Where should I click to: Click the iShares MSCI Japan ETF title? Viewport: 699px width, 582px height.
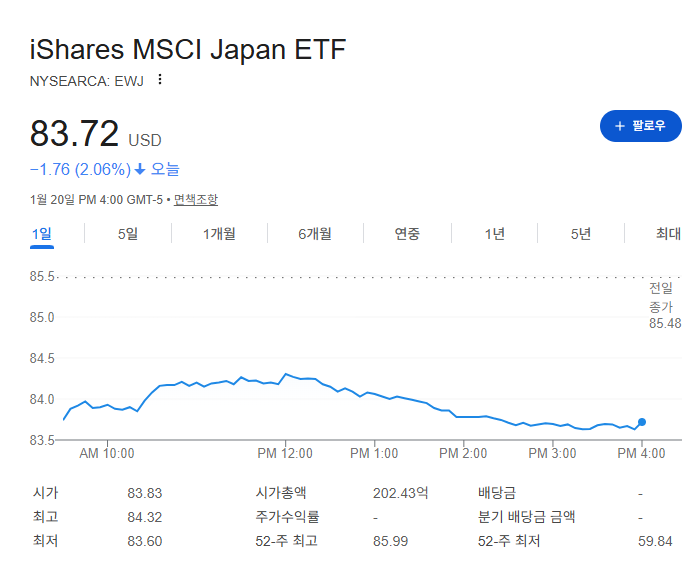tap(188, 49)
